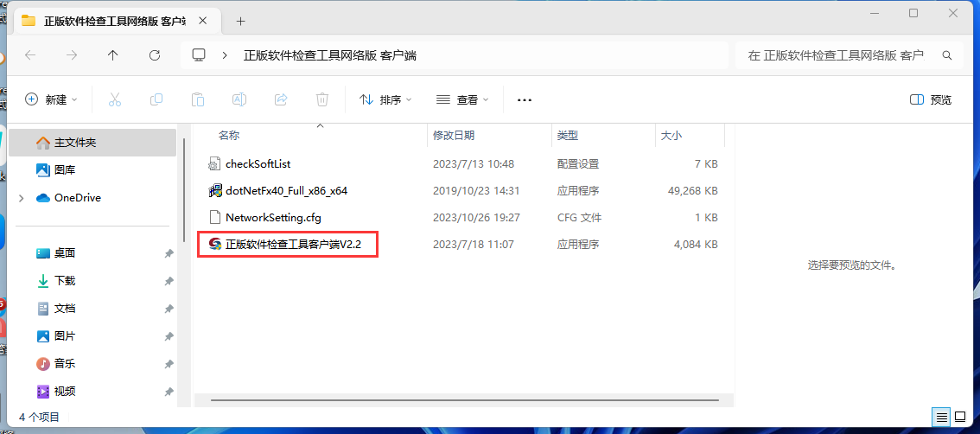
Task: Click the address bar chevron after computer icon
Action: click(225, 55)
